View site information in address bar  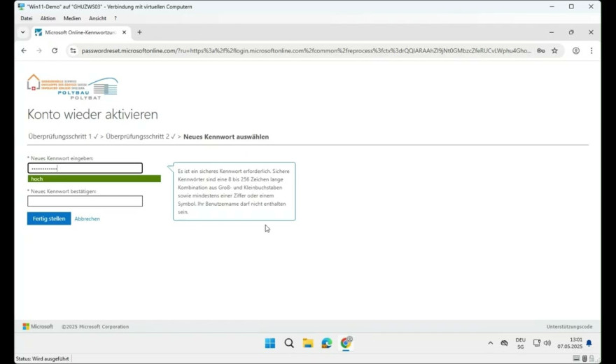coord(72,51)
